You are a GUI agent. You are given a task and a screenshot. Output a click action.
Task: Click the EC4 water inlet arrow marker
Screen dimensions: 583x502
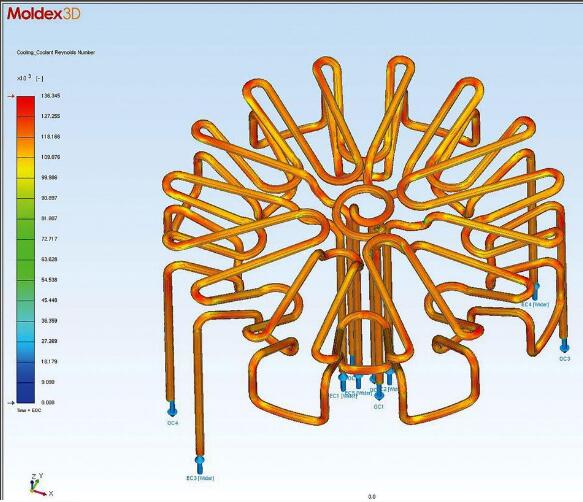pos(536,291)
